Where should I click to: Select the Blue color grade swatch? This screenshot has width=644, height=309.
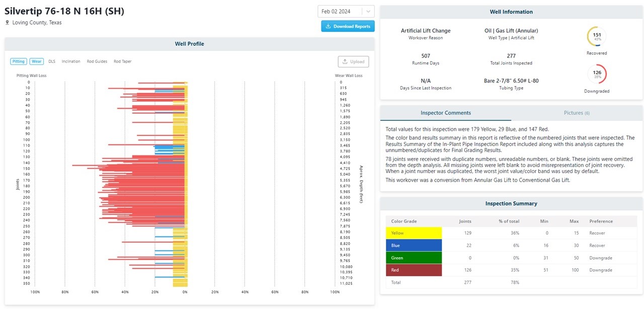[414, 246]
